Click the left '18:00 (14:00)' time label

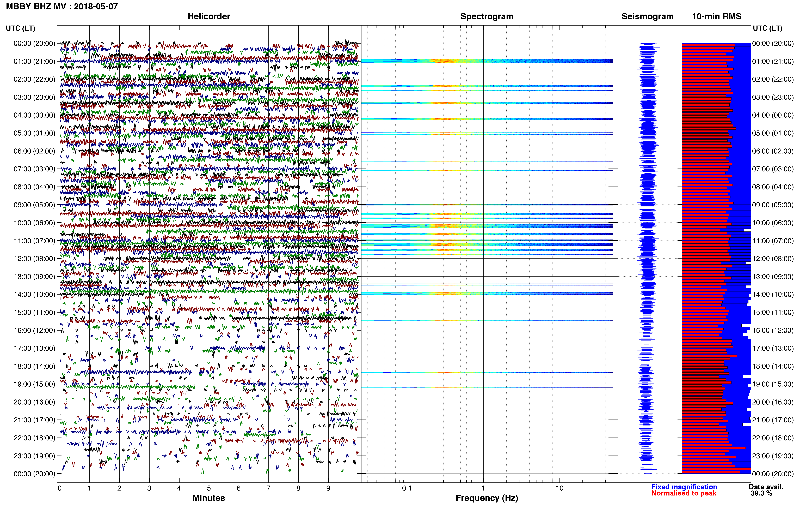34,366
